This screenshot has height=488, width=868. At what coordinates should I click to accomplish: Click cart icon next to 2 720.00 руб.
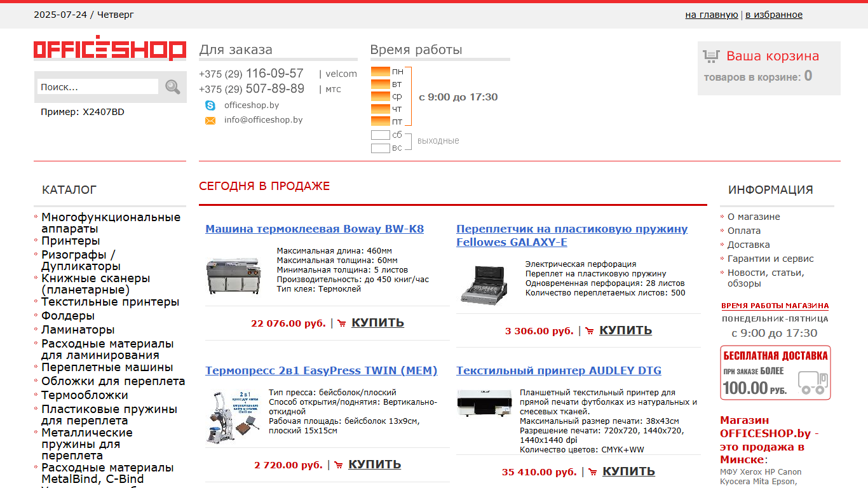click(339, 465)
